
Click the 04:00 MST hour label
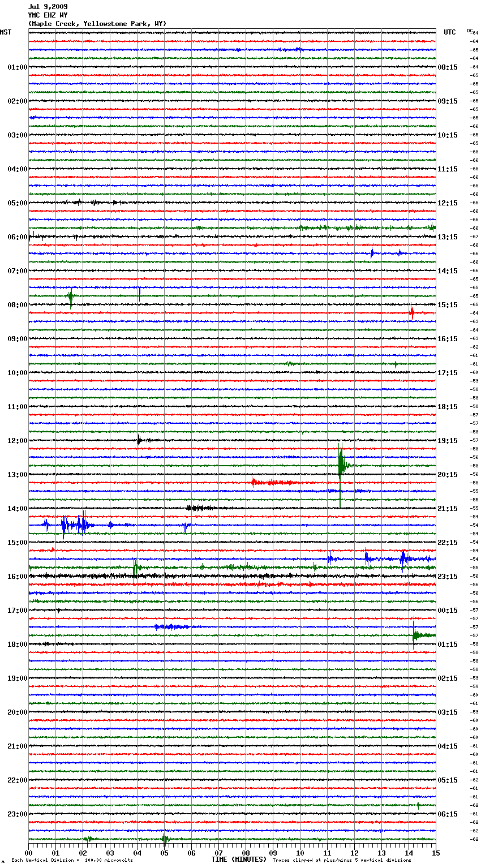pyautogui.click(x=18, y=169)
